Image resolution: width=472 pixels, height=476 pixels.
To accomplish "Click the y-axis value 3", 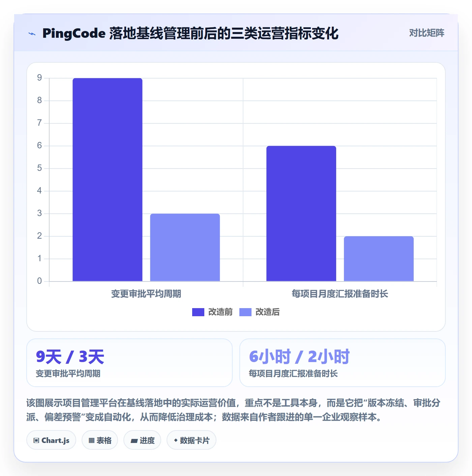I will coord(39,213).
